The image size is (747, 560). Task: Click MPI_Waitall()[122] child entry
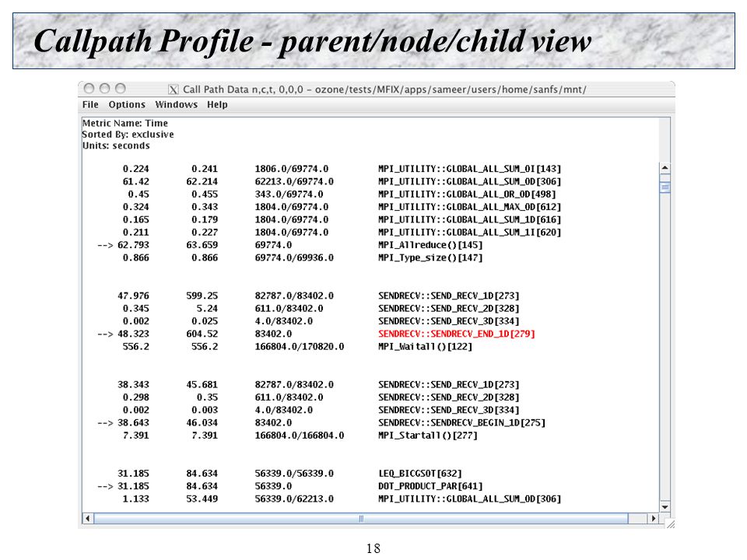[425, 347]
